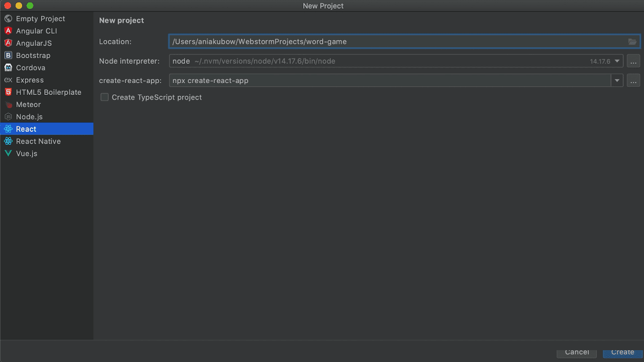Viewport: 644px width, 362px height.
Task: Click the AngularJS logo icon
Action: pos(8,43)
